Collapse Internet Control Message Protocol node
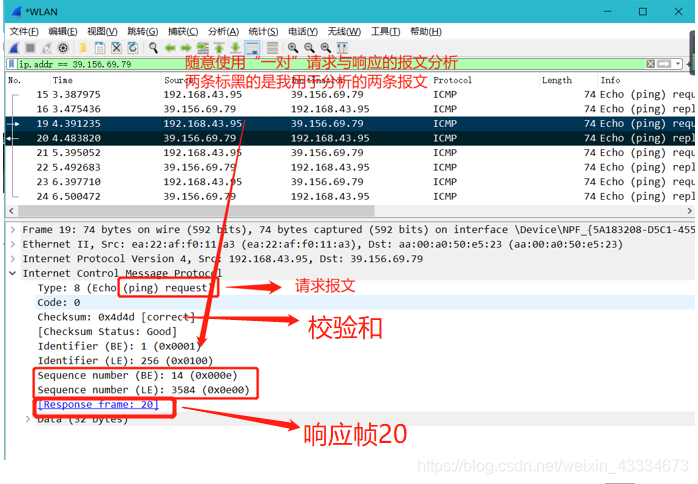Screen dimensions: 698x484 click(13, 273)
